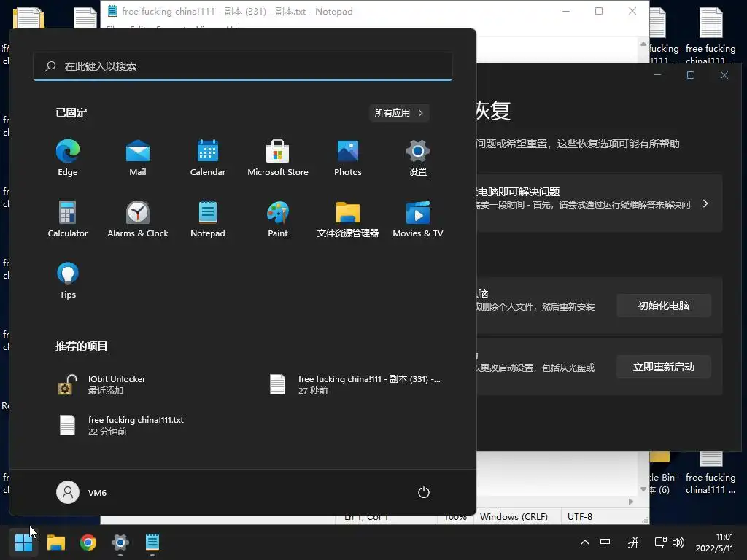This screenshot has height=560, width=747.
Task: Open Edge from pinned apps
Action: pos(68,158)
